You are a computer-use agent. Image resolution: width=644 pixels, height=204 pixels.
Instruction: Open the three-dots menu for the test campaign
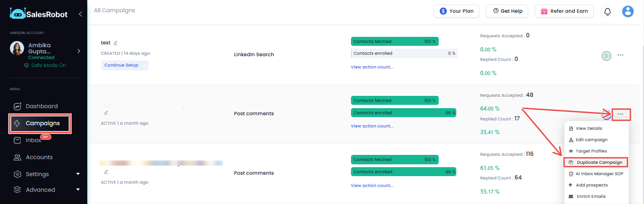[620, 55]
